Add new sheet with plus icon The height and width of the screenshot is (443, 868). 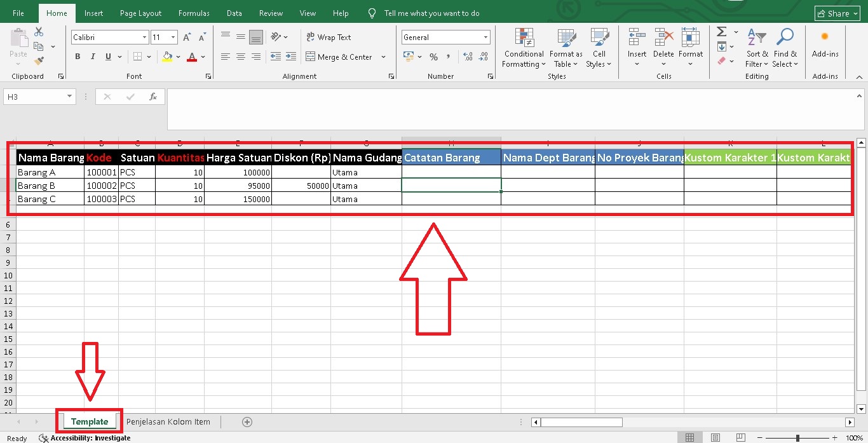pyautogui.click(x=247, y=422)
